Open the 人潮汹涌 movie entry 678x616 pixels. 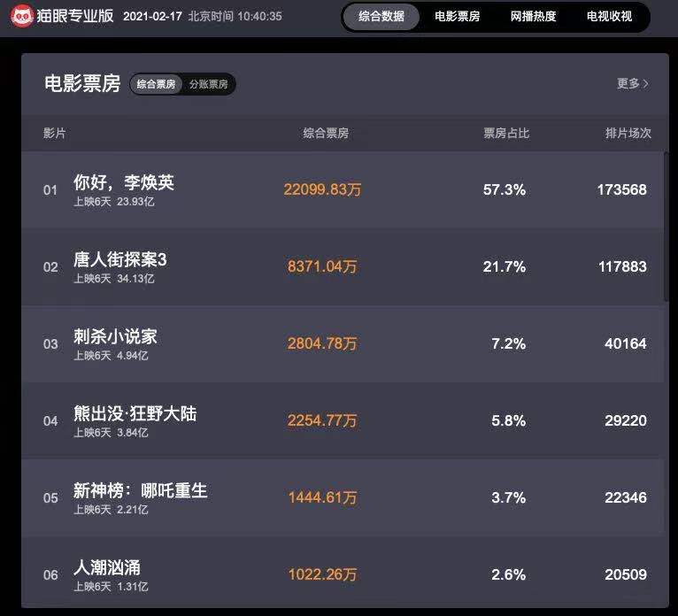coord(107,568)
